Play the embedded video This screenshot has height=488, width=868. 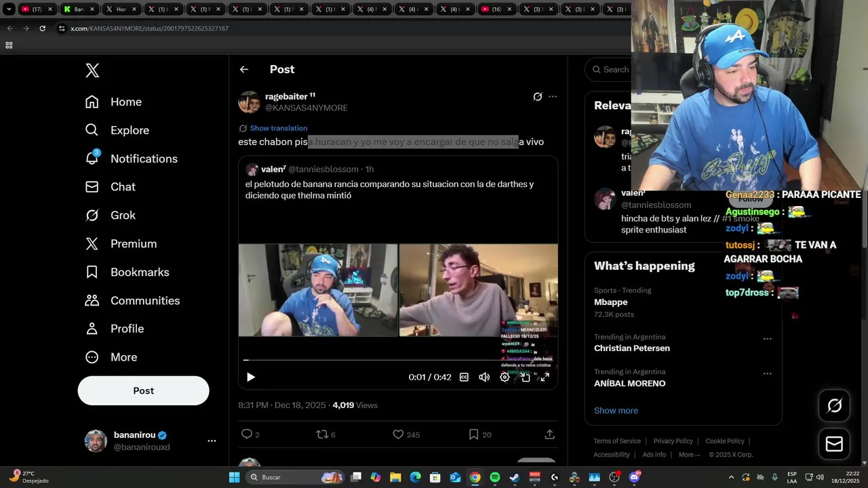coord(251,377)
